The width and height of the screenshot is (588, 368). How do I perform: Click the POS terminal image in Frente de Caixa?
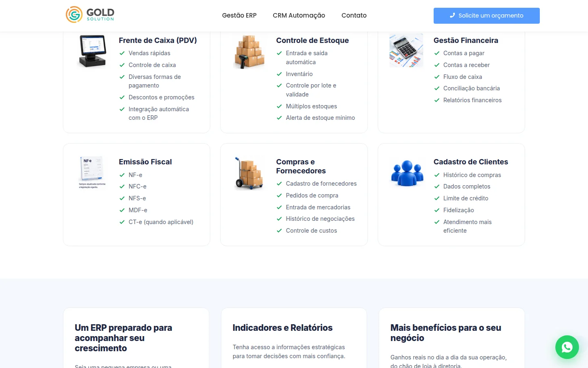click(92, 51)
